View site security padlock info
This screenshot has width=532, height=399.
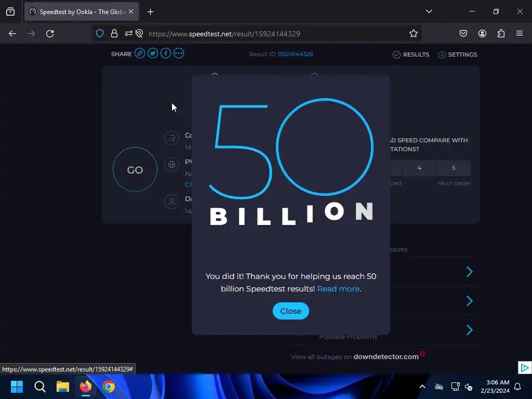pyautogui.click(x=114, y=34)
